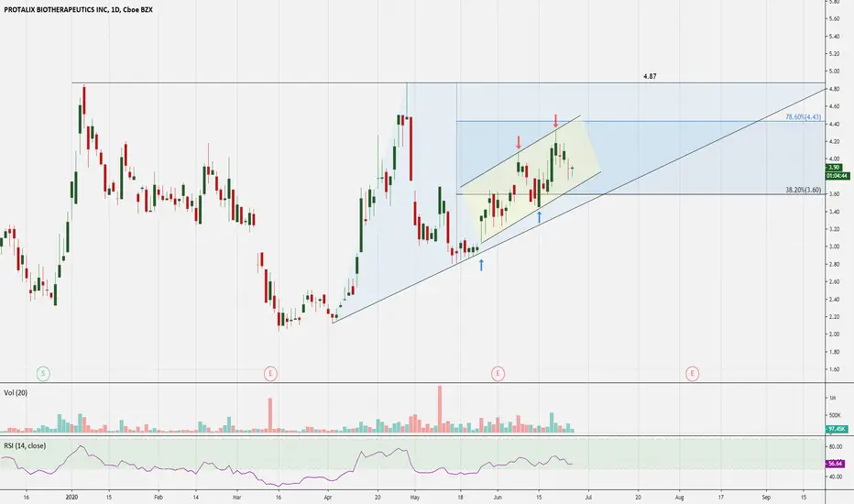Click the Apr date axis label
This screenshot has height=504, width=854.
[328, 497]
